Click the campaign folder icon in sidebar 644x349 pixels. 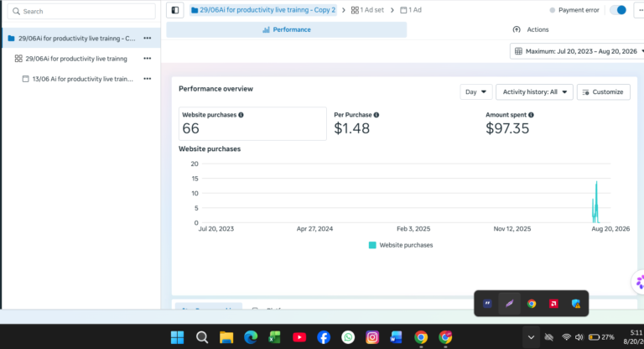point(12,39)
